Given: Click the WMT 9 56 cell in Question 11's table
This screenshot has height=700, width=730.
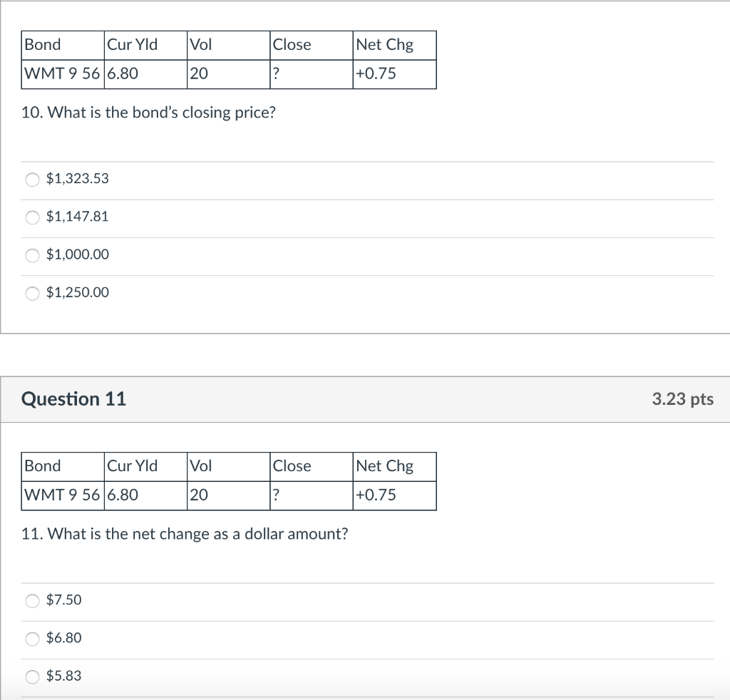Looking at the screenshot, I should [62, 495].
